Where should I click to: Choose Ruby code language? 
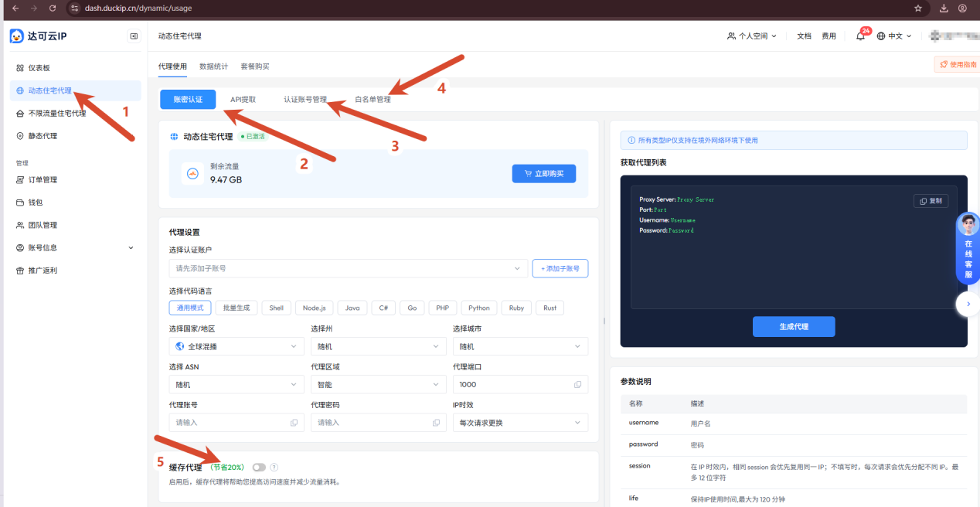coord(516,308)
